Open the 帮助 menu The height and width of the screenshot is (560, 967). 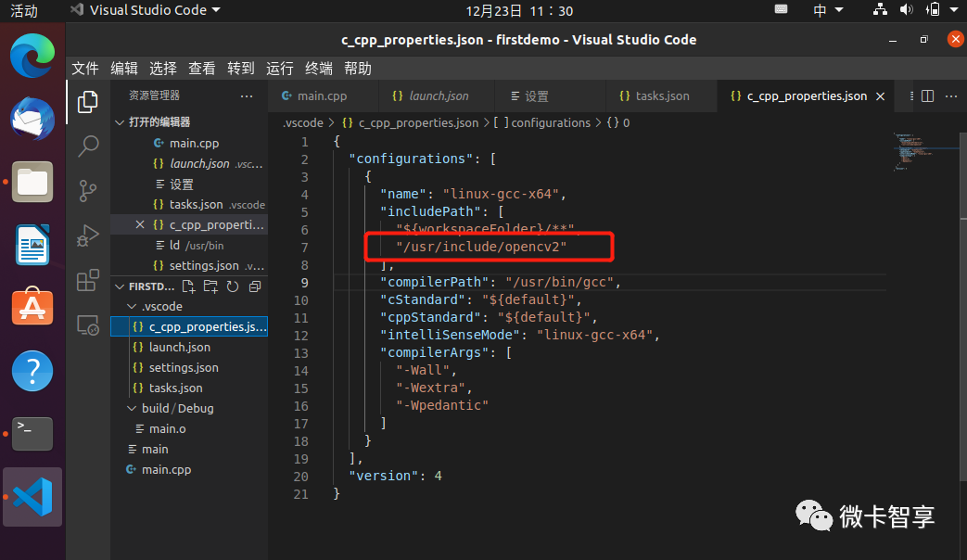point(358,68)
